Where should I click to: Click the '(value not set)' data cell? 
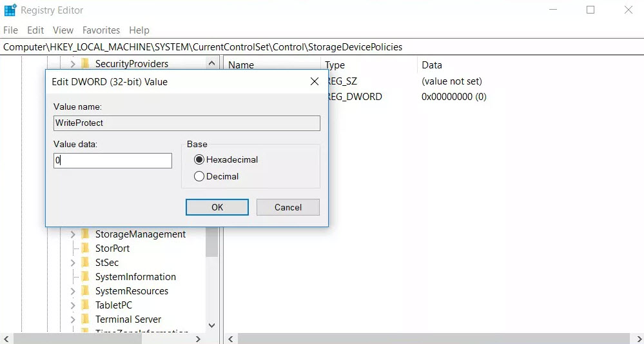(x=452, y=81)
